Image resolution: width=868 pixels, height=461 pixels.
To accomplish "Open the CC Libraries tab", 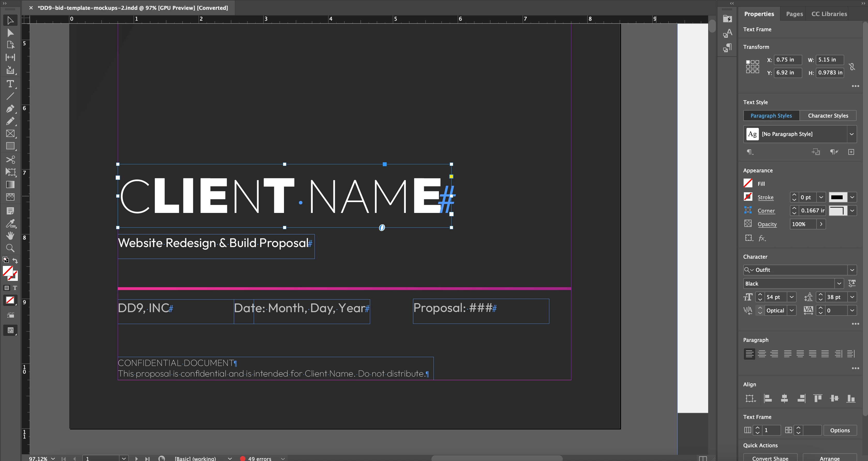I will coord(829,14).
